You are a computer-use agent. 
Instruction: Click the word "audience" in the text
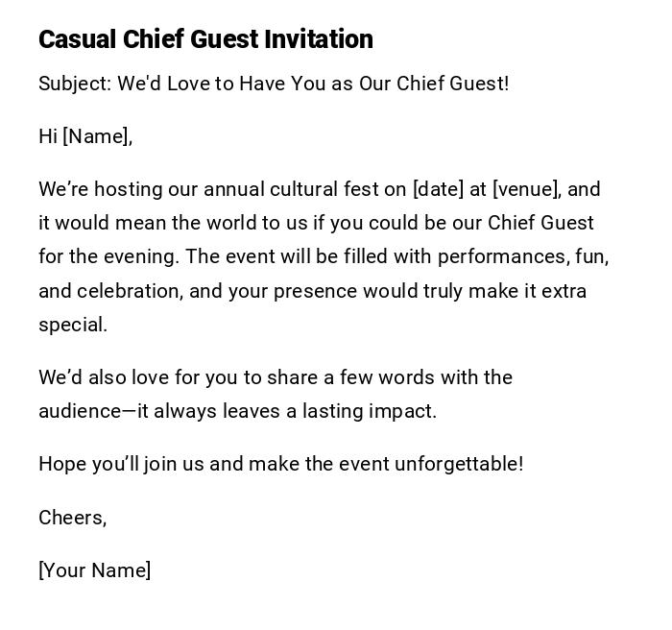pyautogui.click(x=80, y=411)
